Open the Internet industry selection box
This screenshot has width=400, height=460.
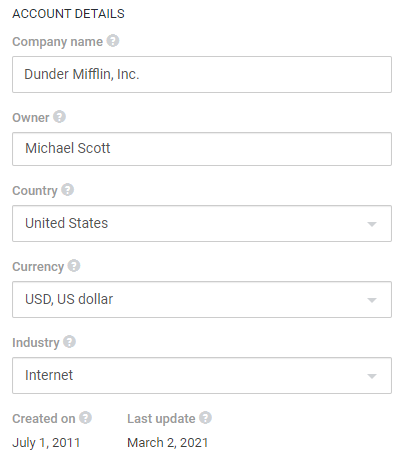(x=202, y=375)
